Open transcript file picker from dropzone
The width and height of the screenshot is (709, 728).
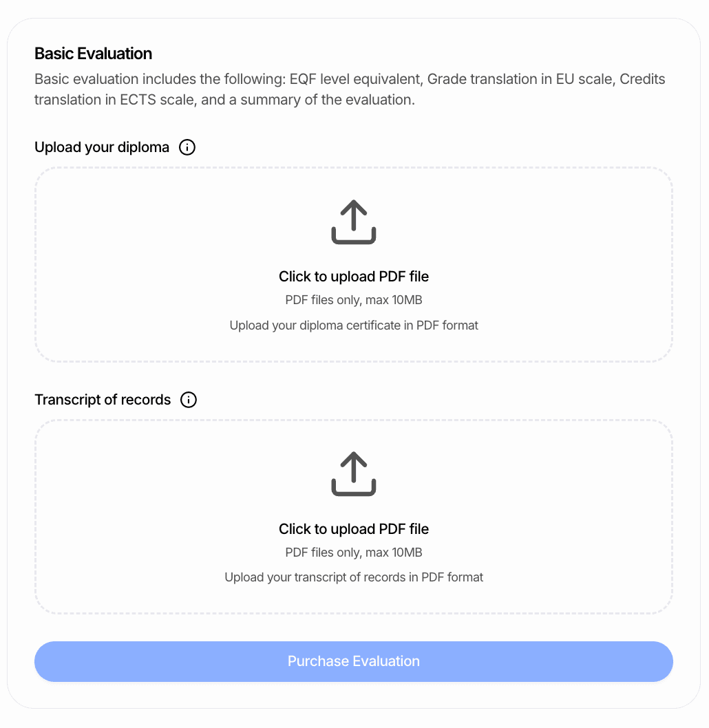353,517
